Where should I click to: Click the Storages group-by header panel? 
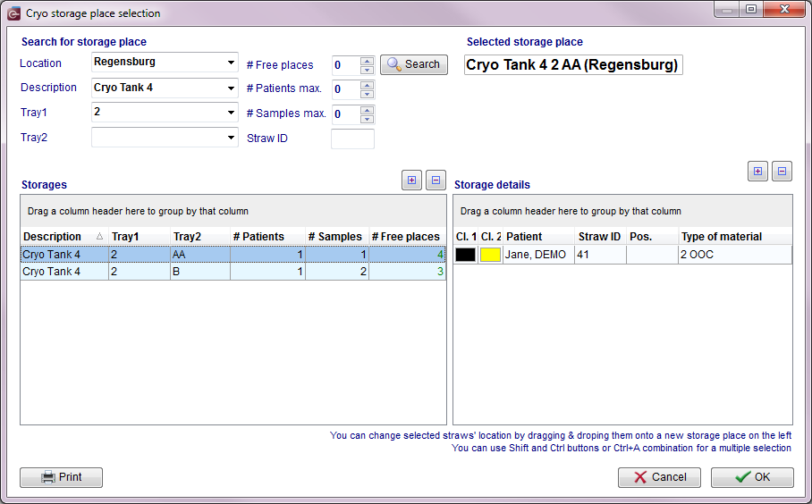click(233, 211)
